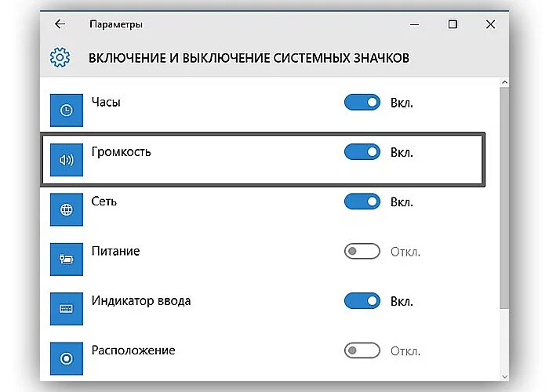Click the battery icon for Питание
Screen dimensions: 549x392
coord(67,259)
